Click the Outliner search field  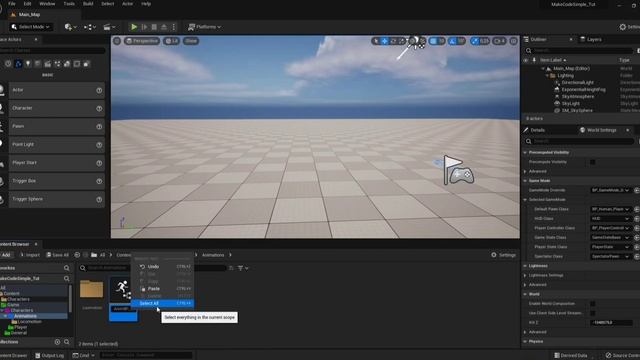tap(580, 50)
